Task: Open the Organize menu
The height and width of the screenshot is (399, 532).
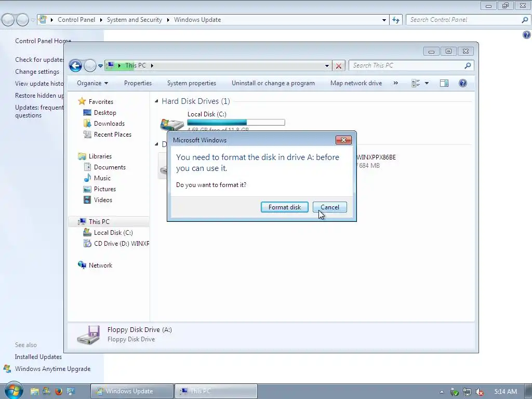Action: click(92, 83)
